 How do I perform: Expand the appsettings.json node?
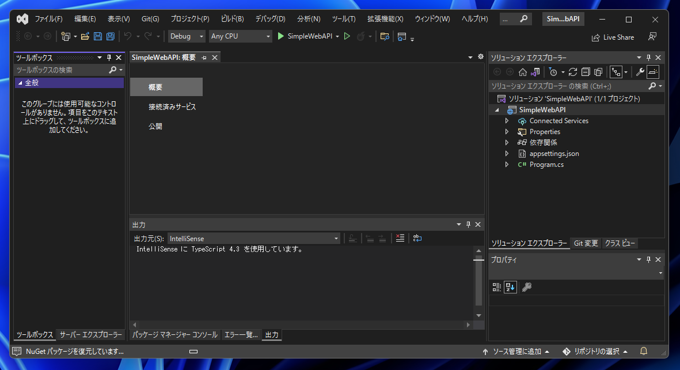(507, 154)
